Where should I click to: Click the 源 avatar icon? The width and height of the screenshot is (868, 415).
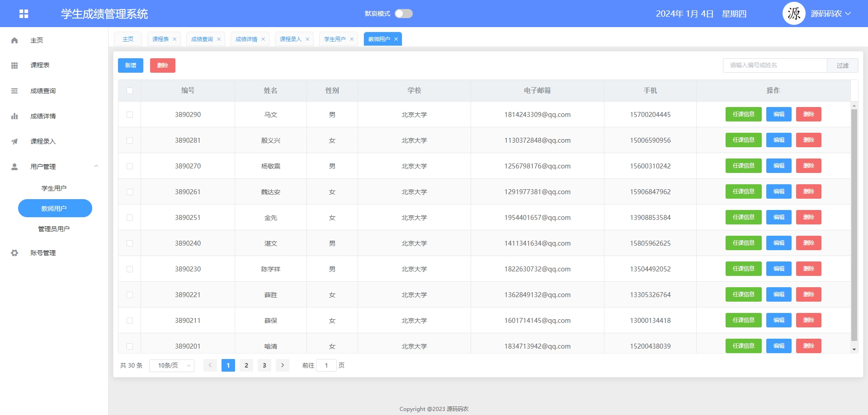click(x=794, y=14)
